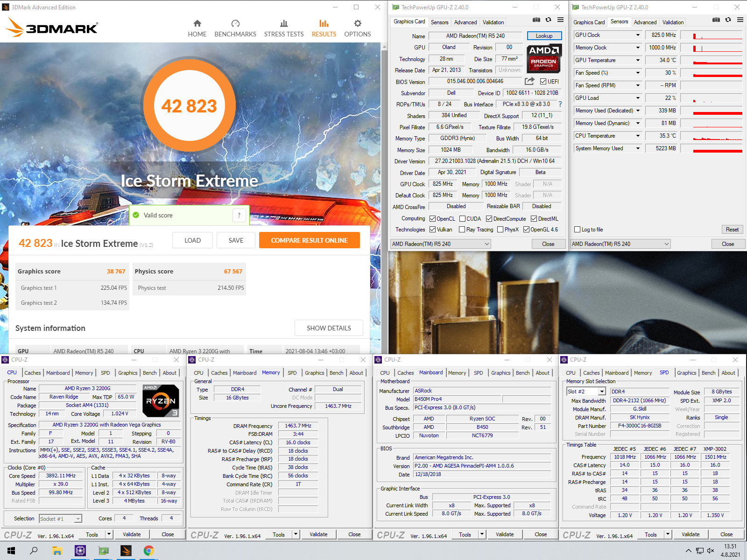
Task: Expand the Memory Clock sensor dropdown
Action: (638, 48)
